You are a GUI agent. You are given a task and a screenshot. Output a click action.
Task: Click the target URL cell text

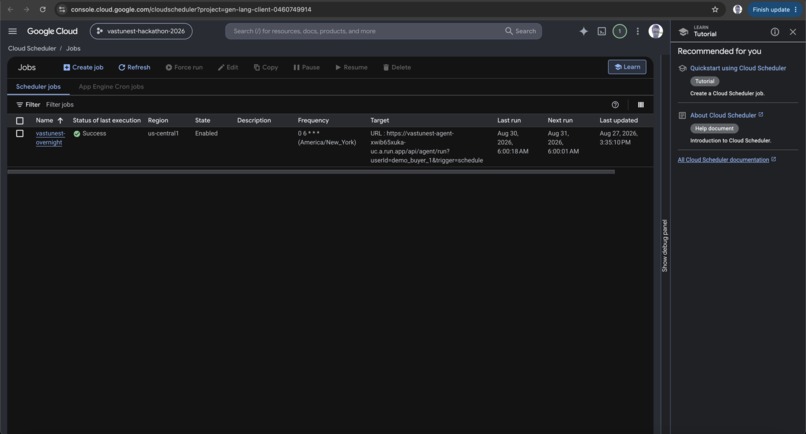coord(427,147)
